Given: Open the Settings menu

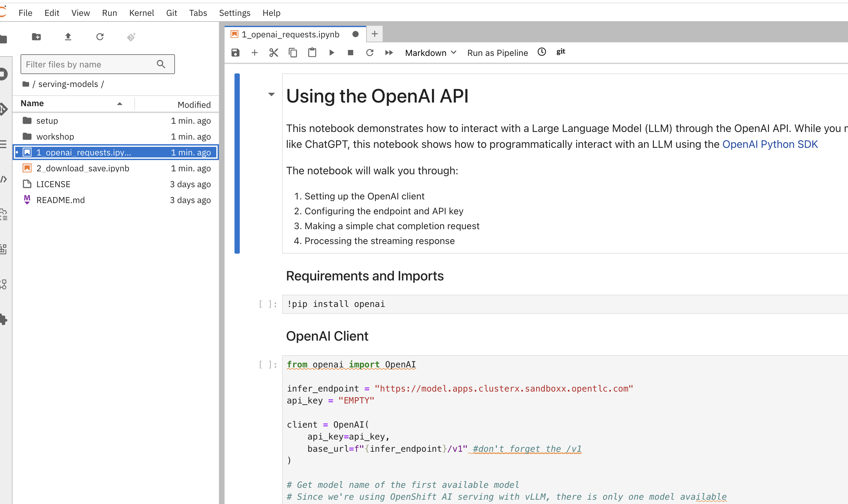Looking at the screenshot, I should [x=235, y=13].
